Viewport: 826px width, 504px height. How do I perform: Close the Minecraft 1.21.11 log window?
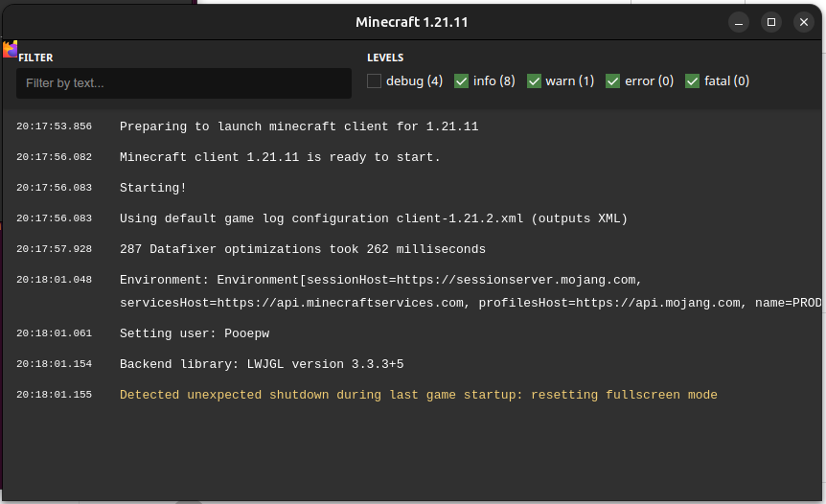[804, 22]
